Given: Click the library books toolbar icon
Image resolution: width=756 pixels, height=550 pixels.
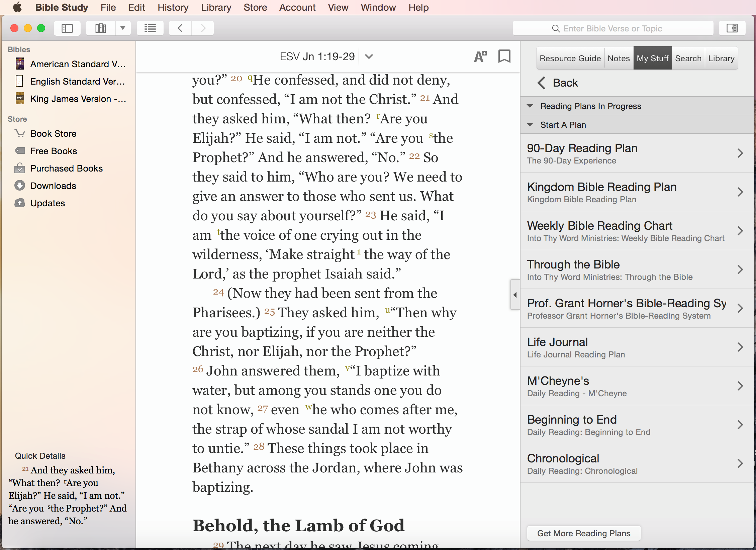Looking at the screenshot, I should click(101, 28).
